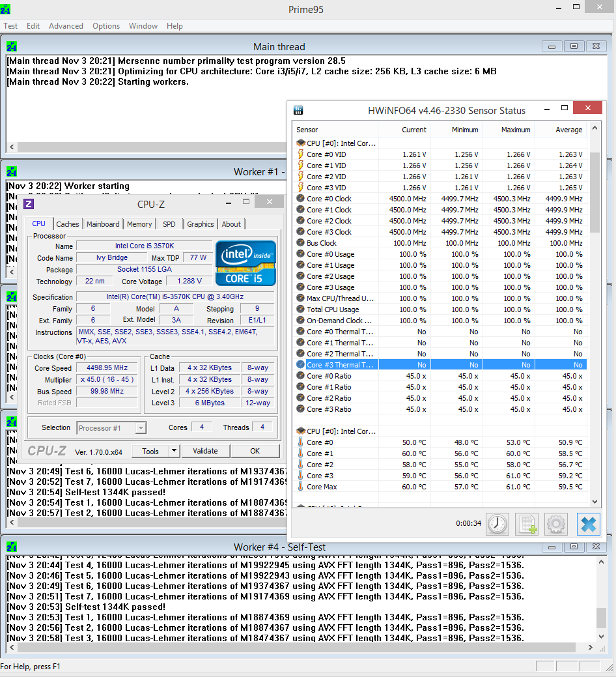616x677 pixels.
Task: Click the Worker #4 window green icon
Action: tap(12, 547)
